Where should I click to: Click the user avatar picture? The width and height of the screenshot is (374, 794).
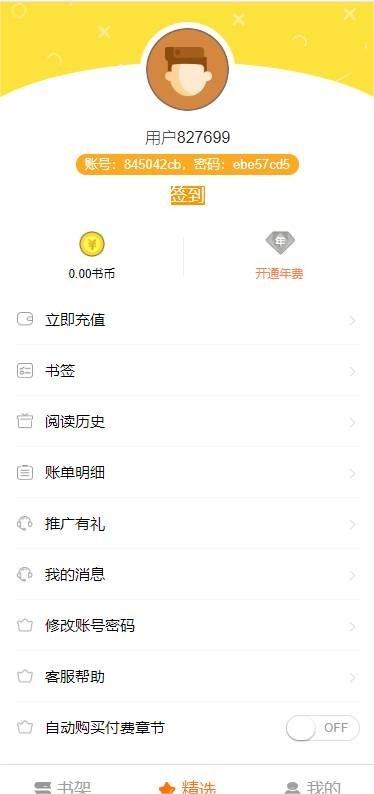(187, 69)
